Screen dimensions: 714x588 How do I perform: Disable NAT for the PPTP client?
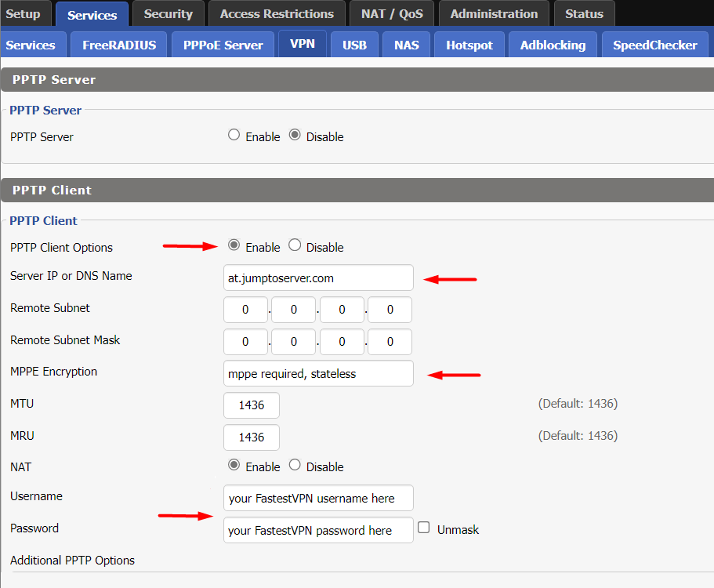295,465
